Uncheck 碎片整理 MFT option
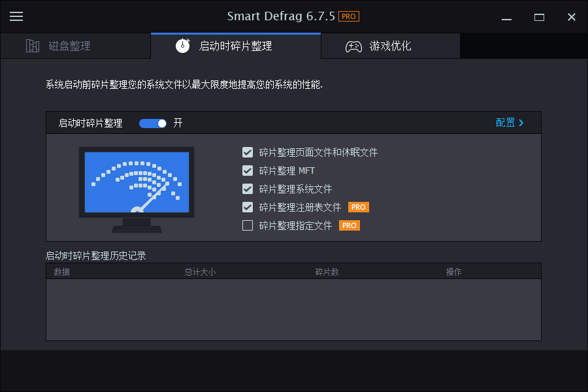The height and width of the screenshot is (392, 588). click(248, 171)
